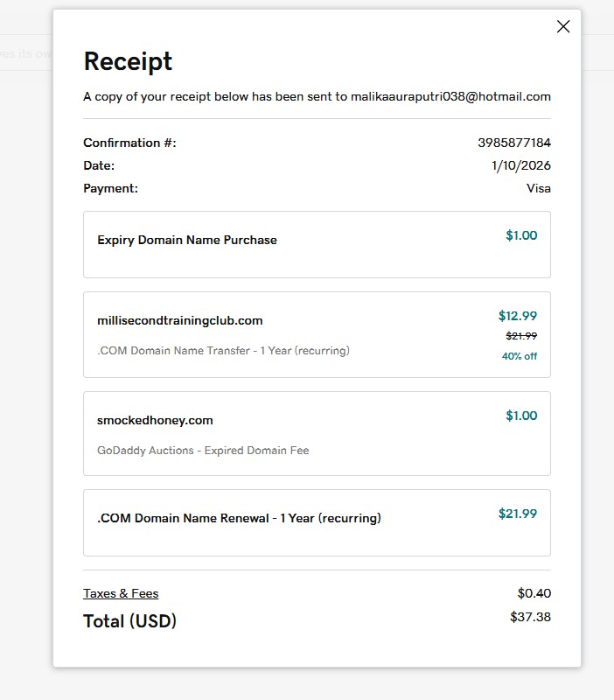
Task: Click the .COM Domain Name Transfer description
Action: (x=223, y=350)
